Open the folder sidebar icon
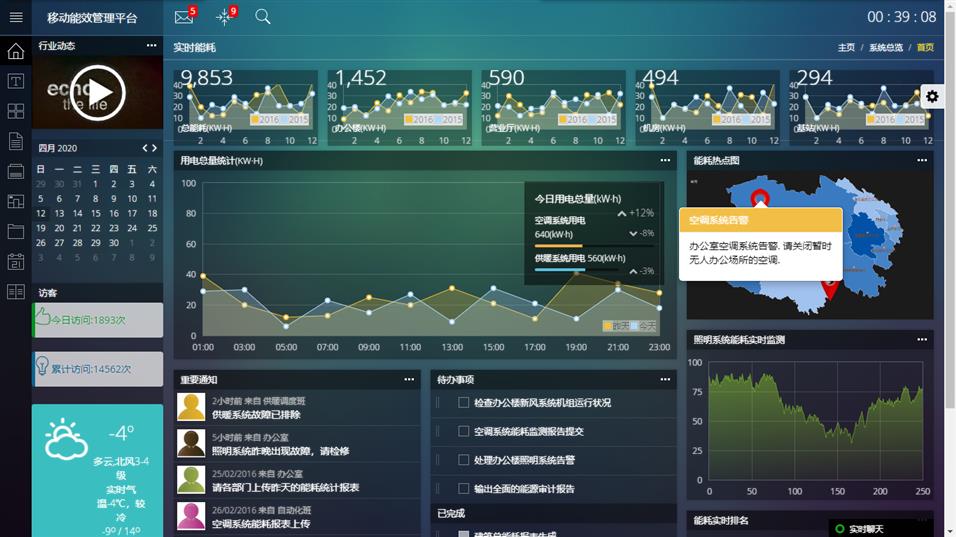The height and width of the screenshot is (537, 956). point(16,231)
